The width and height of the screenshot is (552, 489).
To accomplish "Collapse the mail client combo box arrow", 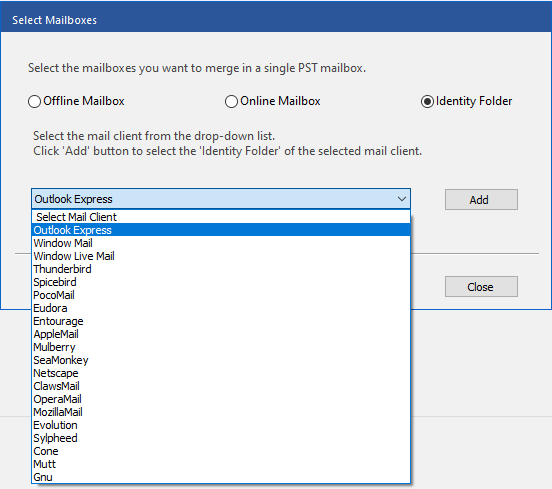I will coord(402,199).
